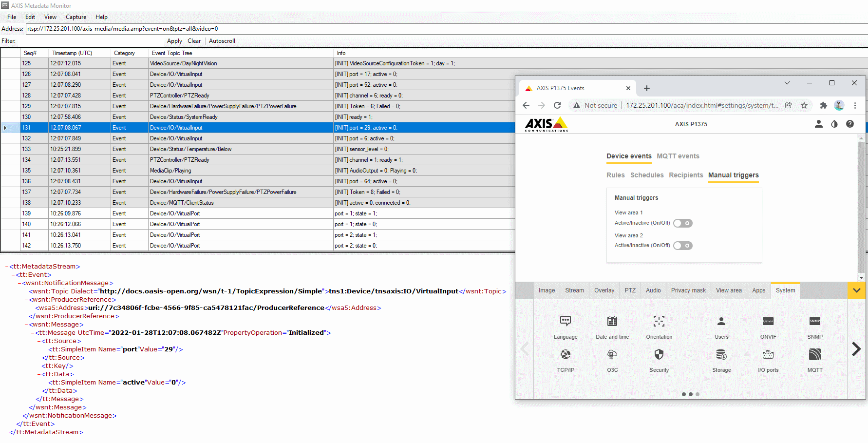The image size is (868, 443).
Task: Open the browser tab search chevron
Action: point(787,83)
